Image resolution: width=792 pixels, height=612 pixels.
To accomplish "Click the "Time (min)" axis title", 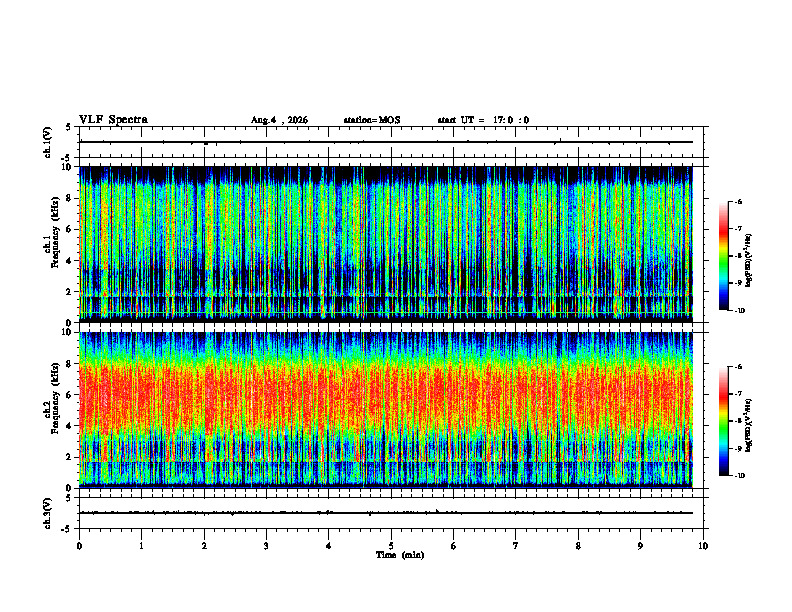I will (x=400, y=555).
